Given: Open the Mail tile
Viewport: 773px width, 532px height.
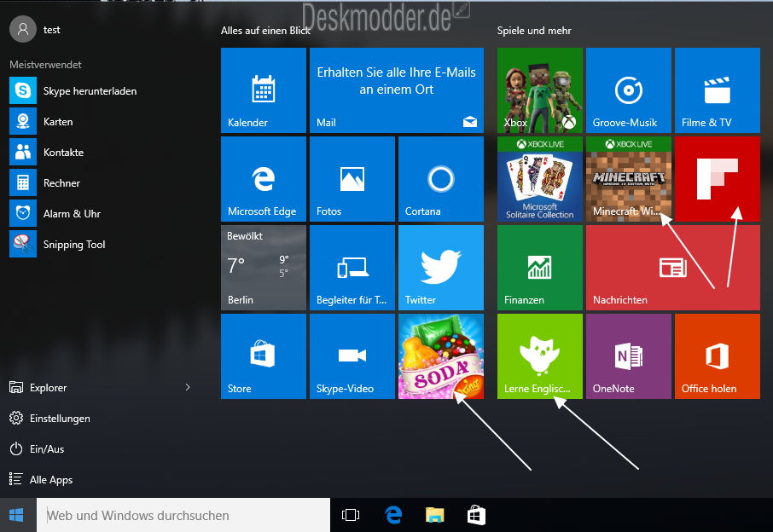Looking at the screenshot, I should tap(397, 90).
